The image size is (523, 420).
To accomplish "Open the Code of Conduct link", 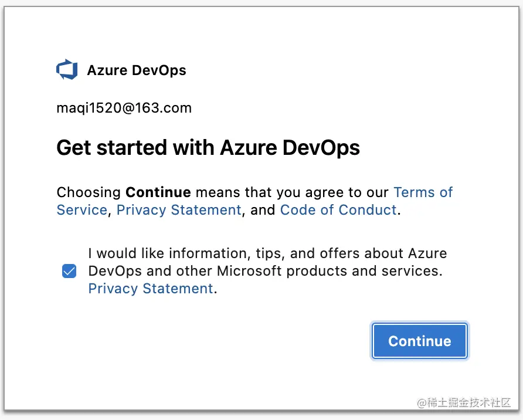I will pyautogui.click(x=338, y=210).
